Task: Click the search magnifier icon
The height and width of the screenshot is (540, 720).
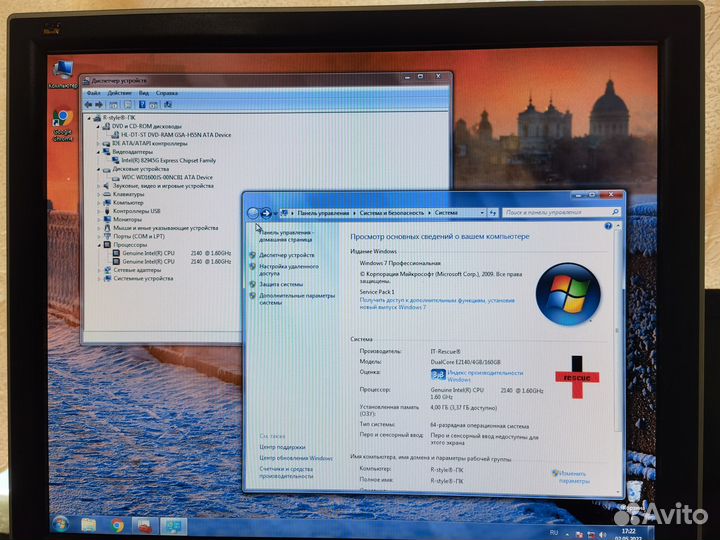Action: [x=615, y=212]
